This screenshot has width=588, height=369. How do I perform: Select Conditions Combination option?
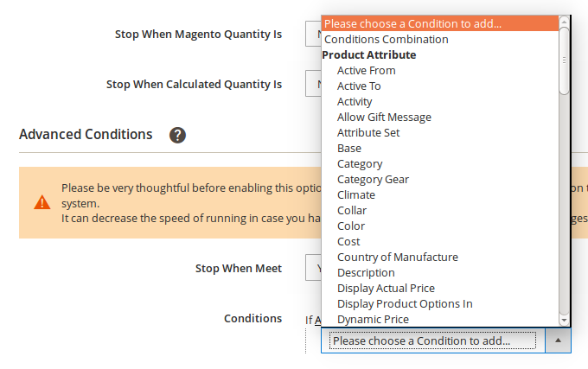point(386,39)
